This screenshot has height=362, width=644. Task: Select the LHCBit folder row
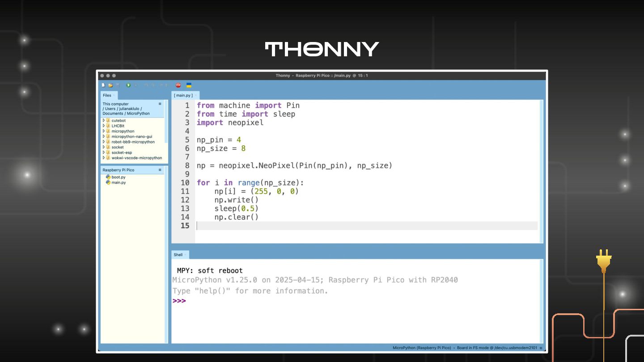[133, 126]
